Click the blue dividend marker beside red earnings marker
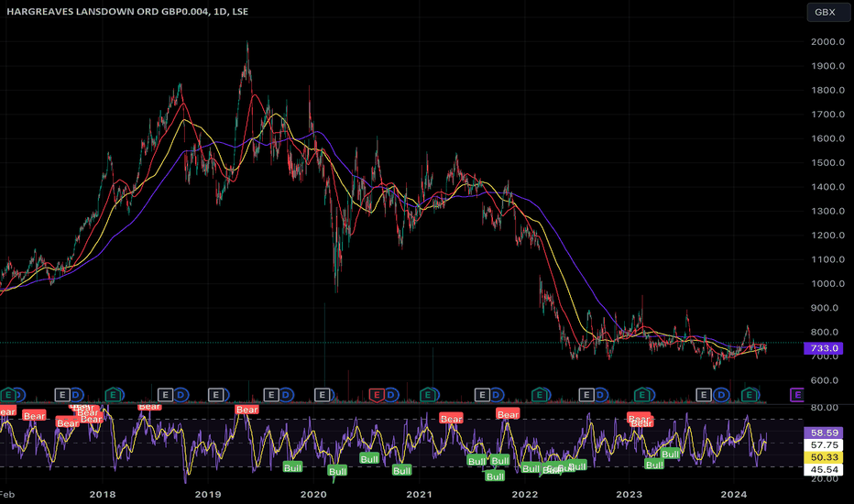Viewport: 854px width, 504px height. [391, 394]
